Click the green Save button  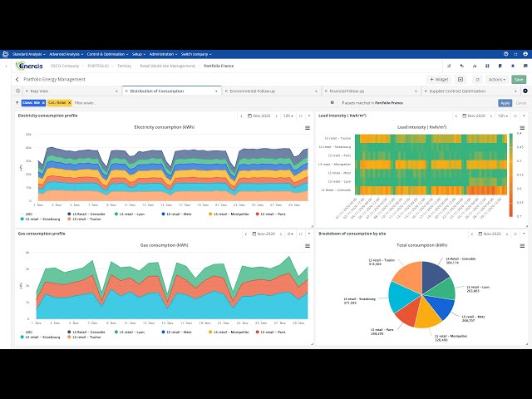pyautogui.click(x=519, y=80)
